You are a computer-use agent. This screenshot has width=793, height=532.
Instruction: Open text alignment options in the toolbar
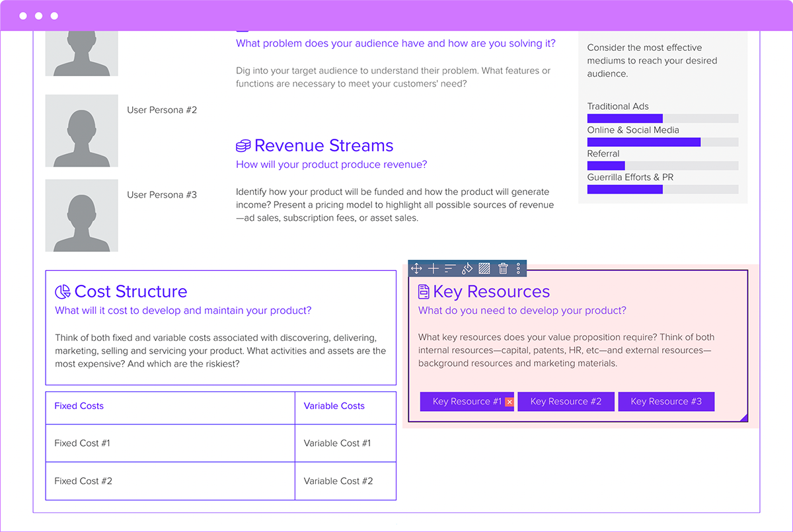tap(449, 268)
